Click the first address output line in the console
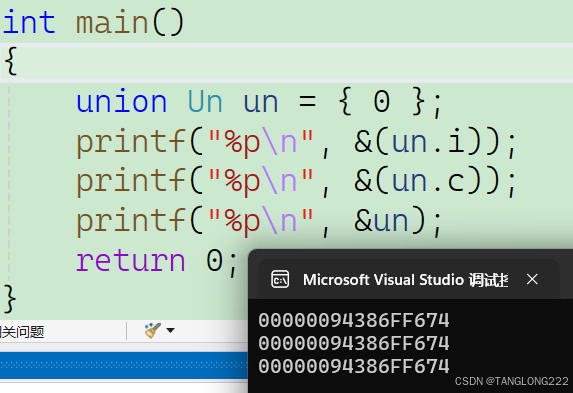This screenshot has height=393, width=573. click(354, 320)
